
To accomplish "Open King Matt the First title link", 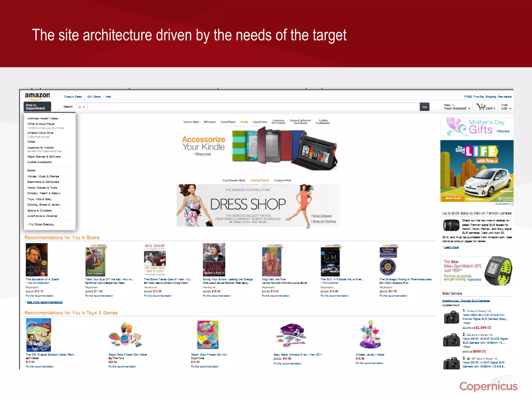I will coord(274,280).
